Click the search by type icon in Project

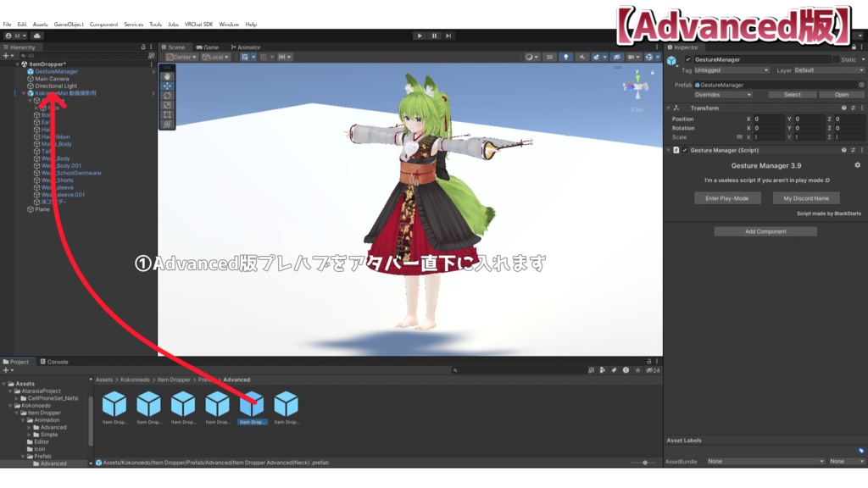coord(603,370)
